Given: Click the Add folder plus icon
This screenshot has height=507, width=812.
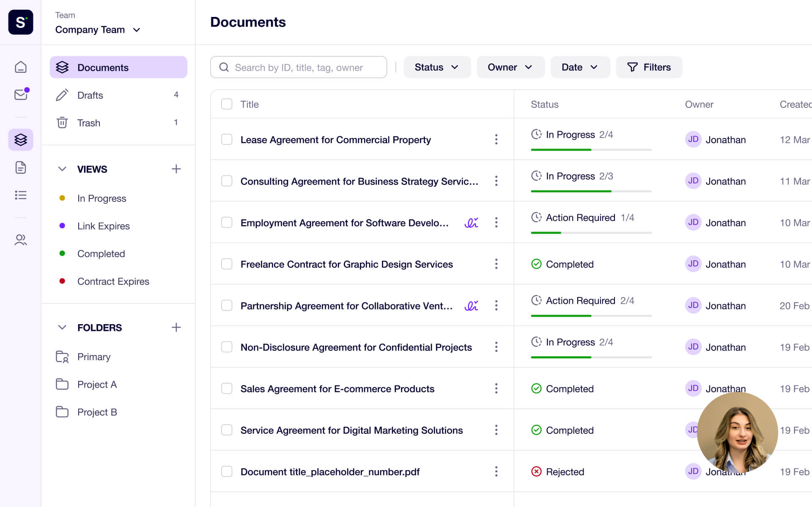Looking at the screenshot, I should pyautogui.click(x=176, y=327).
